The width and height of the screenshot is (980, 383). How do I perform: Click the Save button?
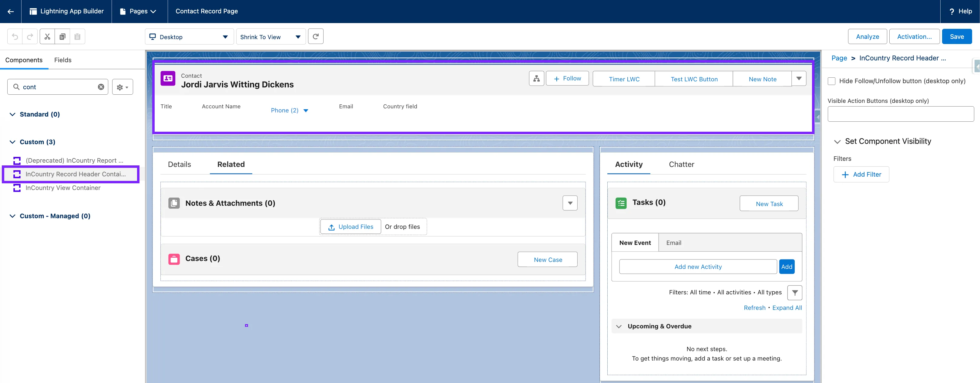coord(956,36)
